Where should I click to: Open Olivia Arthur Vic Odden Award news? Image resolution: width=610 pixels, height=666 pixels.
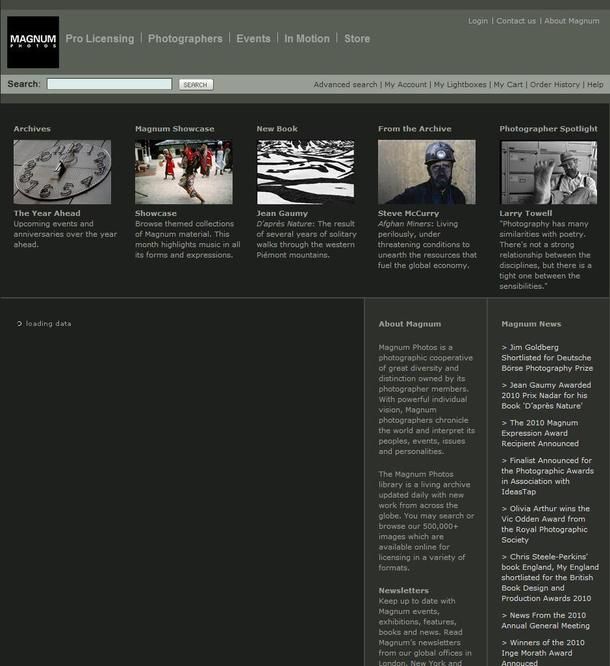(x=545, y=524)
